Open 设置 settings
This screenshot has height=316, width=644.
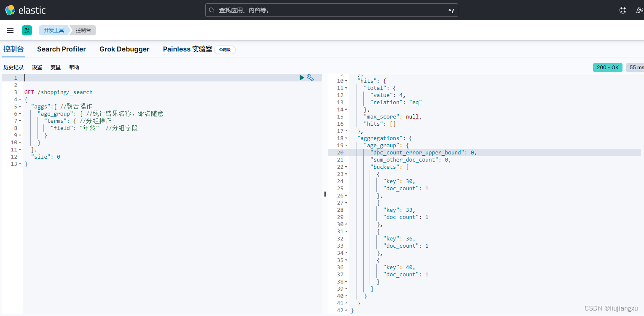(x=37, y=68)
